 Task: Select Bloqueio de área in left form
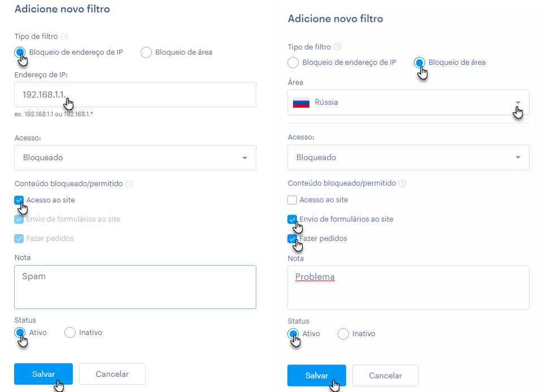[146, 52]
